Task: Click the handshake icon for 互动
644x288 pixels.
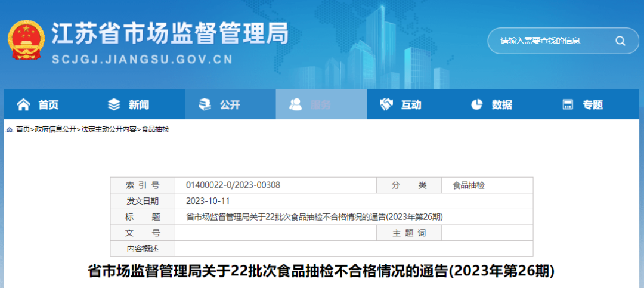Action: pyautogui.click(x=386, y=105)
